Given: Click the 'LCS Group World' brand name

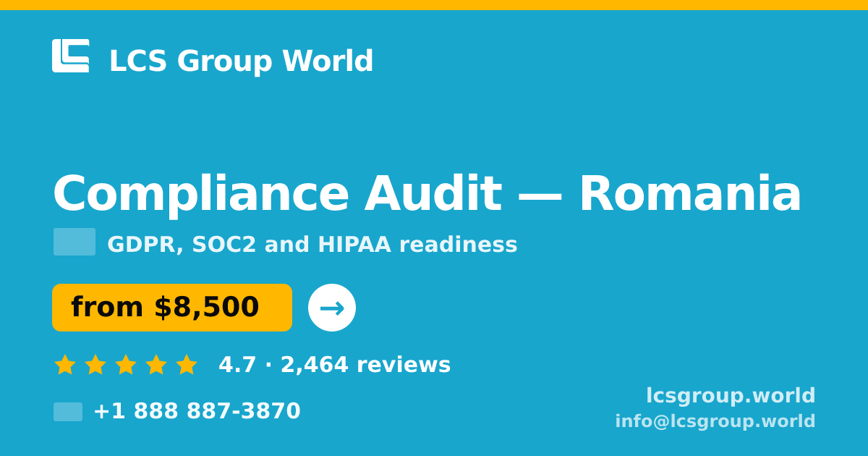Looking at the screenshot, I should (241, 61).
